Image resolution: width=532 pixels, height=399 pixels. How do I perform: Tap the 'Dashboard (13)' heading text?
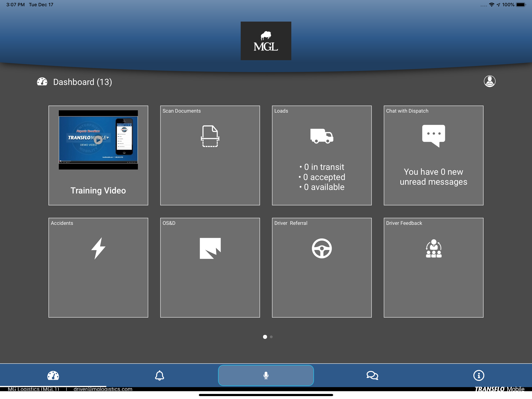(83, 82)
